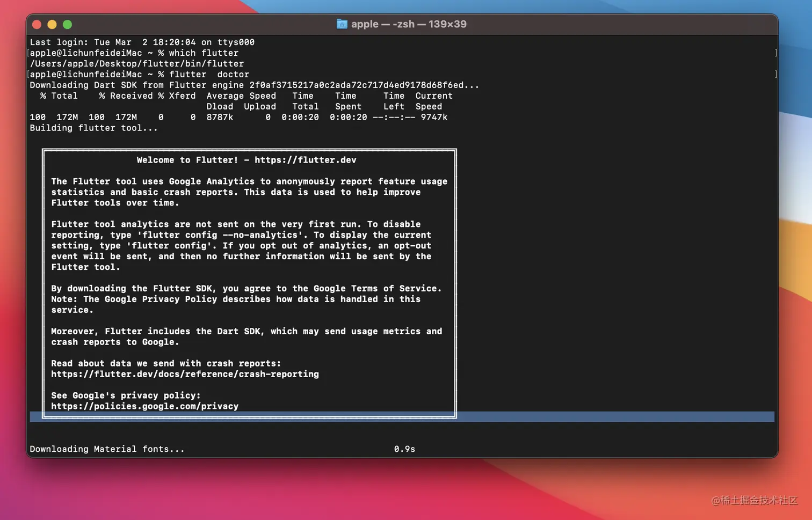The width and height of the screenshot is (812, 520).
Task: Click the '8787k' download speed value
Action: (x=220, y=117)
